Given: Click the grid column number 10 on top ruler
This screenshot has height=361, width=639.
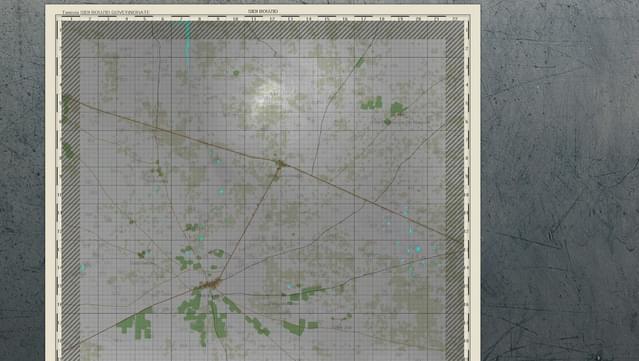Looking at the screenshot, I should pyautogui.click(x=235, y=19).
